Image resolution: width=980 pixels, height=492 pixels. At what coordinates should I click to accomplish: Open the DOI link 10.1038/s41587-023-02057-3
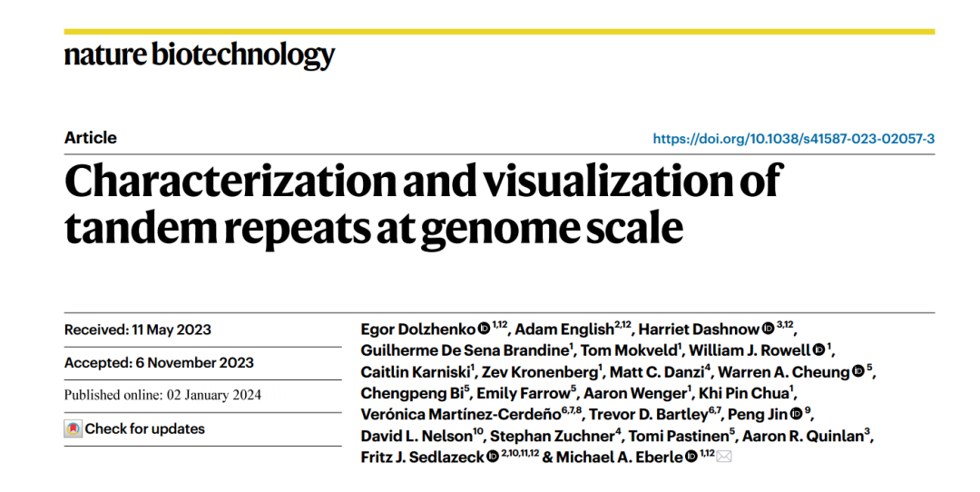[794, 139]
